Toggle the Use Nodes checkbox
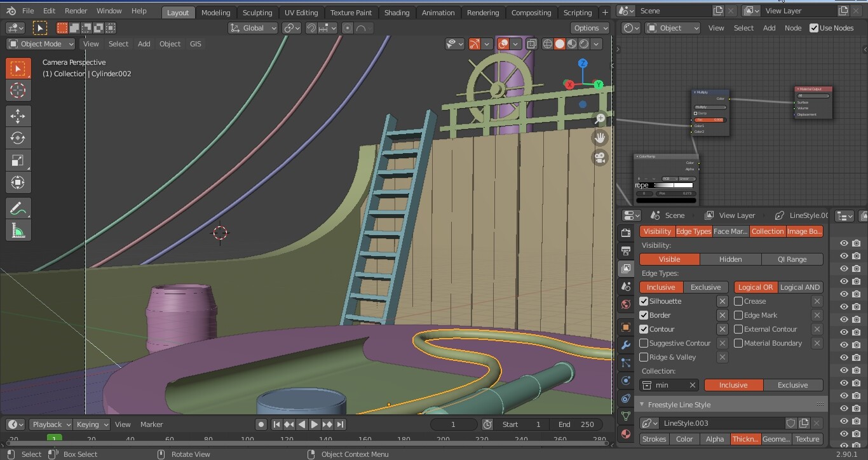This screenshot has width=868, height=460. (x=814, y=28)
